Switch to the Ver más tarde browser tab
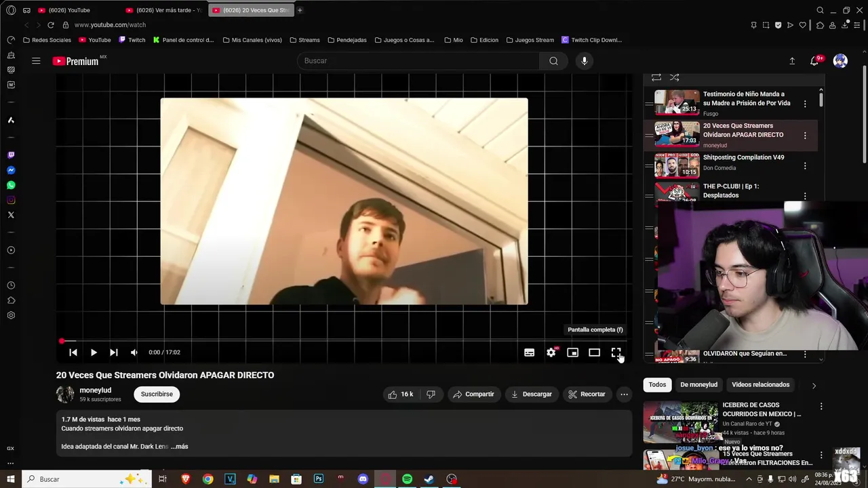The height and width of the screenshot is (488, 868). coord(163,10)
